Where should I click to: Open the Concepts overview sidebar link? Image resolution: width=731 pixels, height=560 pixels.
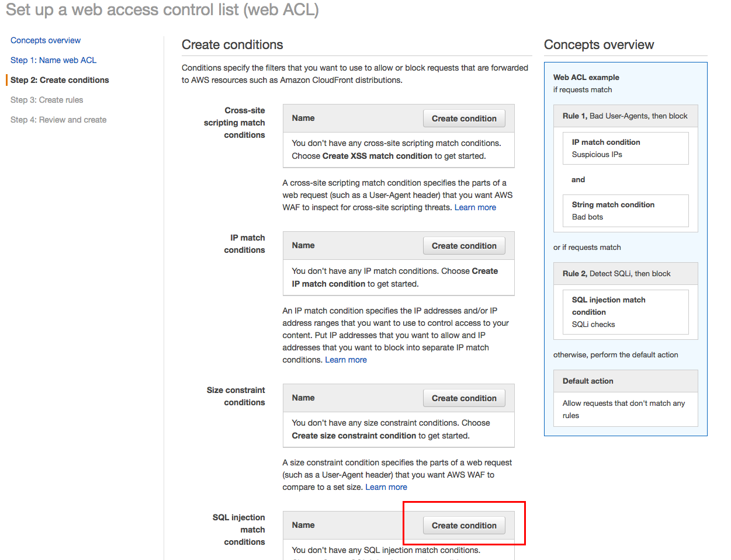pyautogui.click(x=45, y=40)
